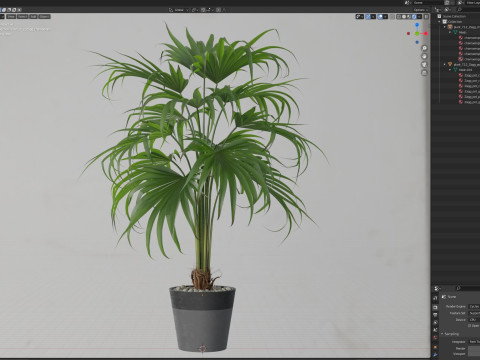
Task: Open the Scene properties tab
Action: (x=435, y=330)
